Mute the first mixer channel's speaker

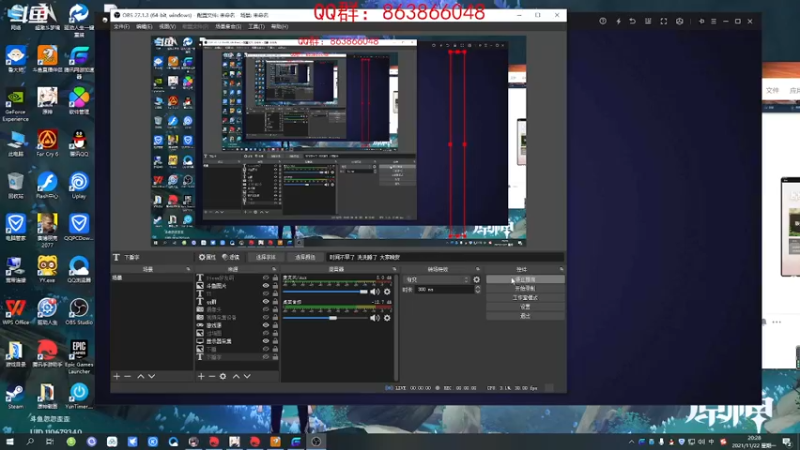[x=375, y=292]
